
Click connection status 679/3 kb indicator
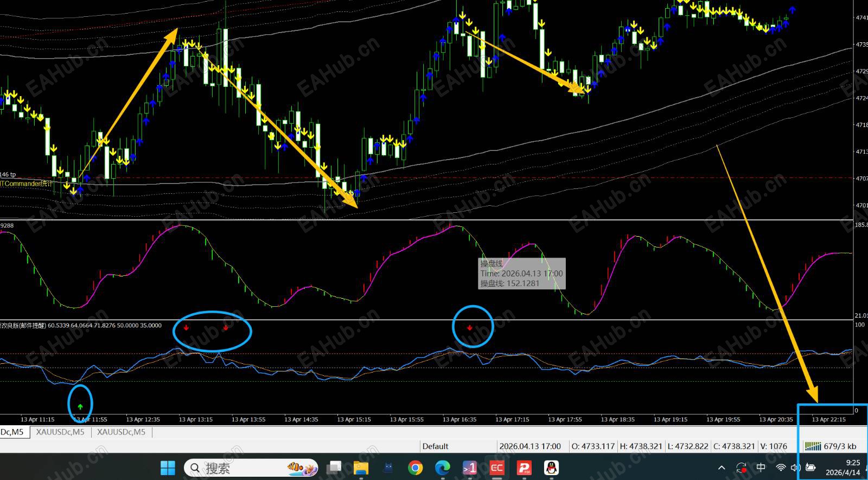point(831,446)
